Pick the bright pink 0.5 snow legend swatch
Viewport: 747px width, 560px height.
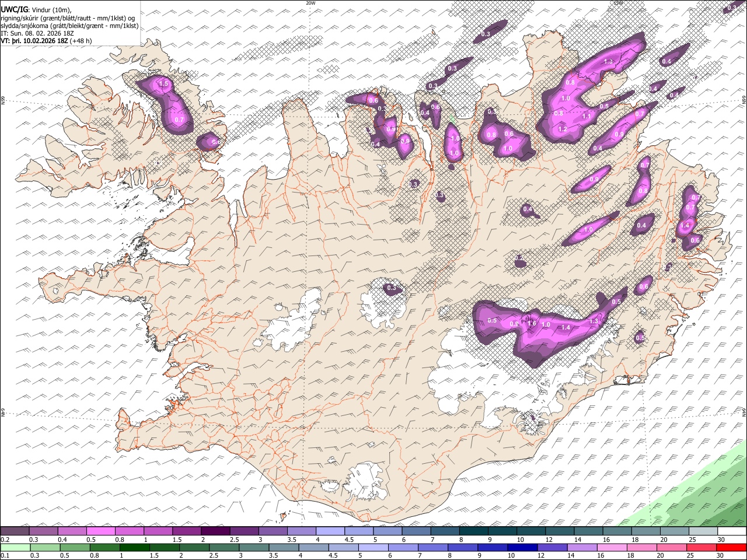click(x=101, y=531)
